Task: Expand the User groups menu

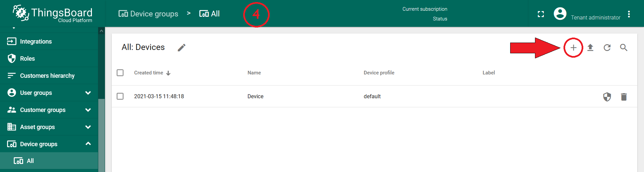Action: (x=88, y=93)
